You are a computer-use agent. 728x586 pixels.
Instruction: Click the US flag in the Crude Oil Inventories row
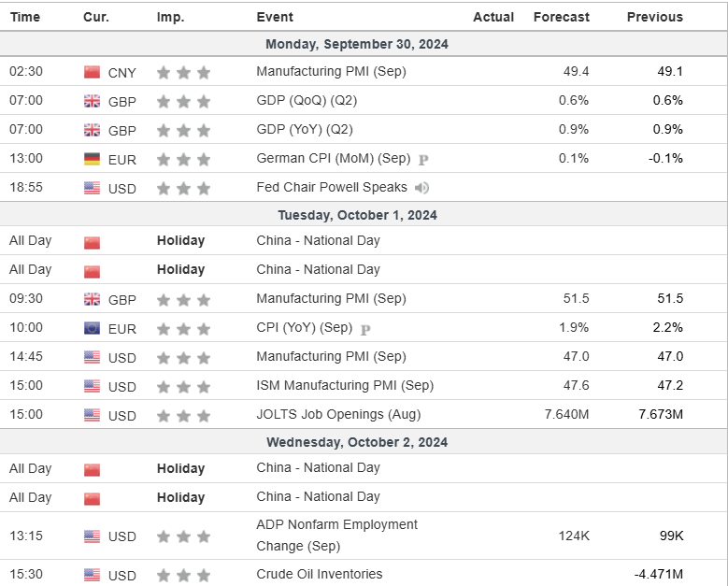coord(92,575)
